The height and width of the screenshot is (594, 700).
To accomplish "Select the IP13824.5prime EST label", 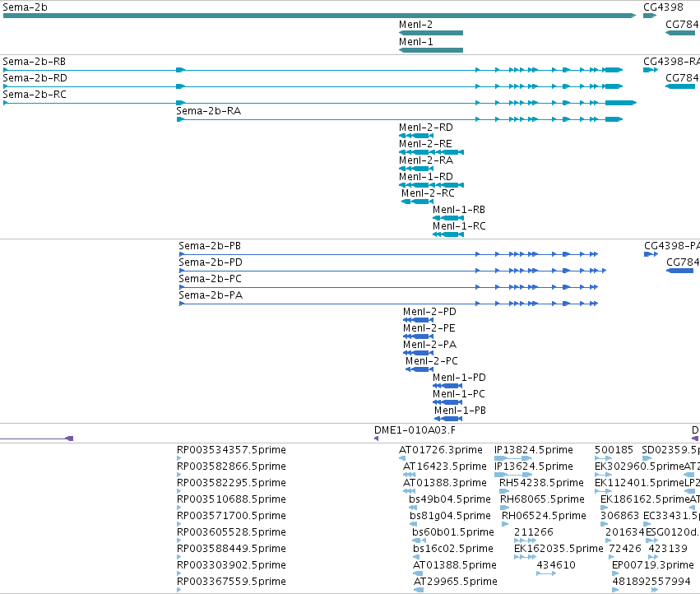I will (x=534, y=450).
